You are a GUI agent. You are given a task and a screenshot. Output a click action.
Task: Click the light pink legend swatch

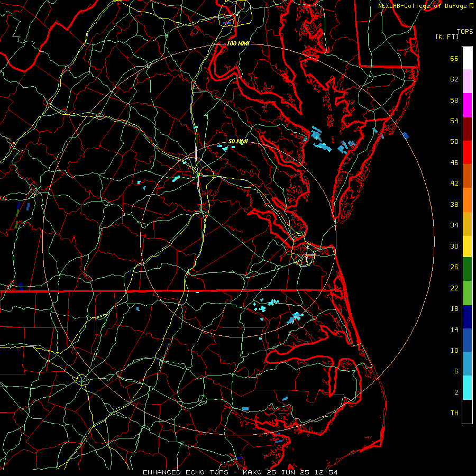(x=467, y=81)
